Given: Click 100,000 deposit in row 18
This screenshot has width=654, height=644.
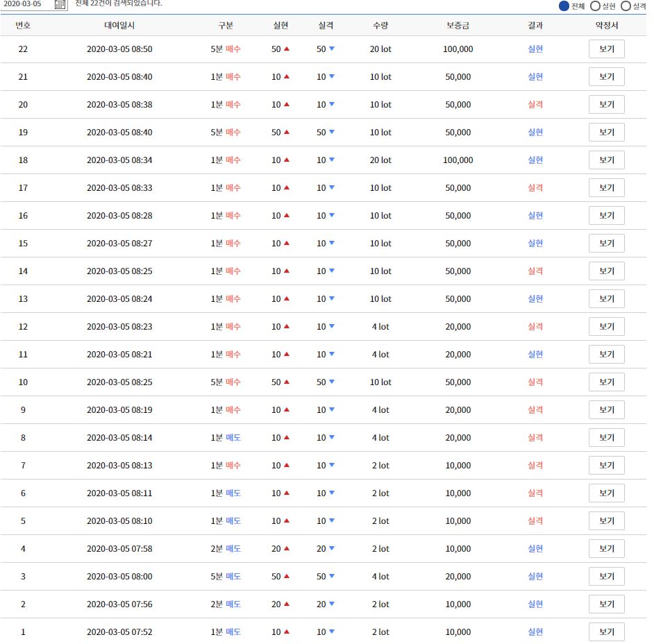Looking at the screenshot, I should 458,160.
